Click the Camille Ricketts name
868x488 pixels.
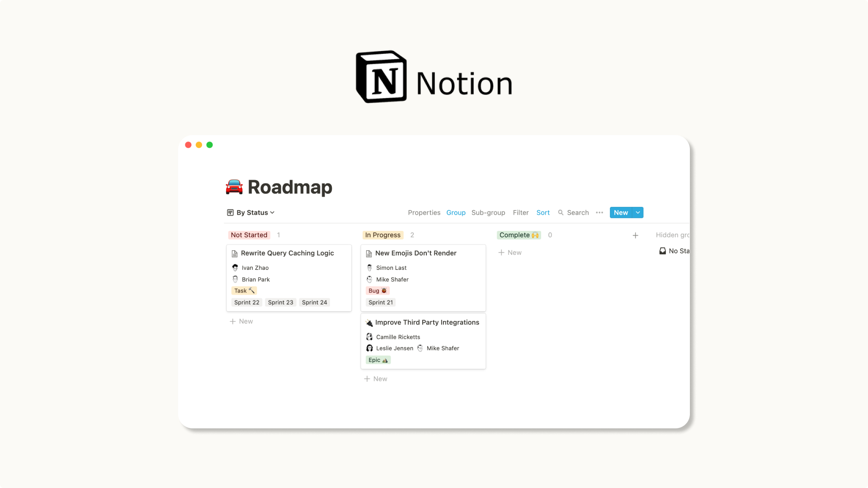(398, 337)
